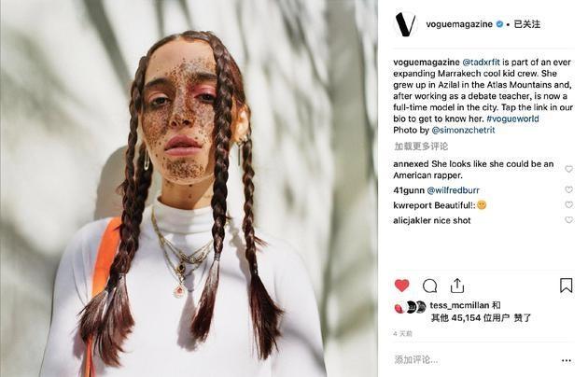Click the model portrait photo
This screenshot has width=588, height=377.
point(189,188)
